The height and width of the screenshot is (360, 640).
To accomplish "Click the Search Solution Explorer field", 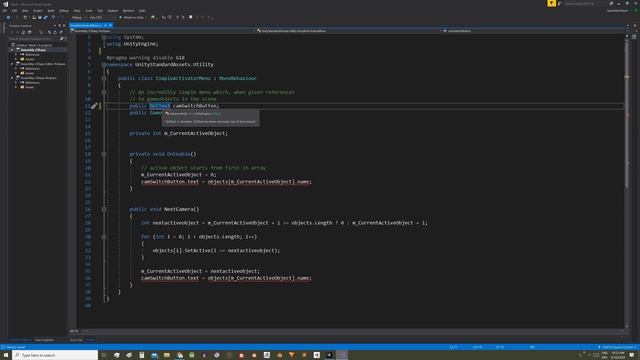I will pos(33,39).
